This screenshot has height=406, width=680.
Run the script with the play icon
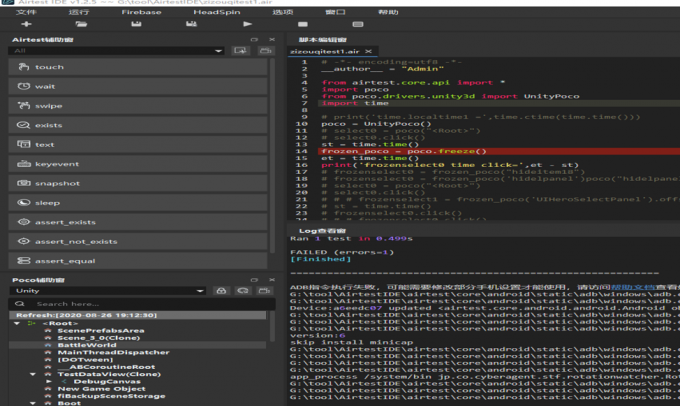tap(248, 24)
